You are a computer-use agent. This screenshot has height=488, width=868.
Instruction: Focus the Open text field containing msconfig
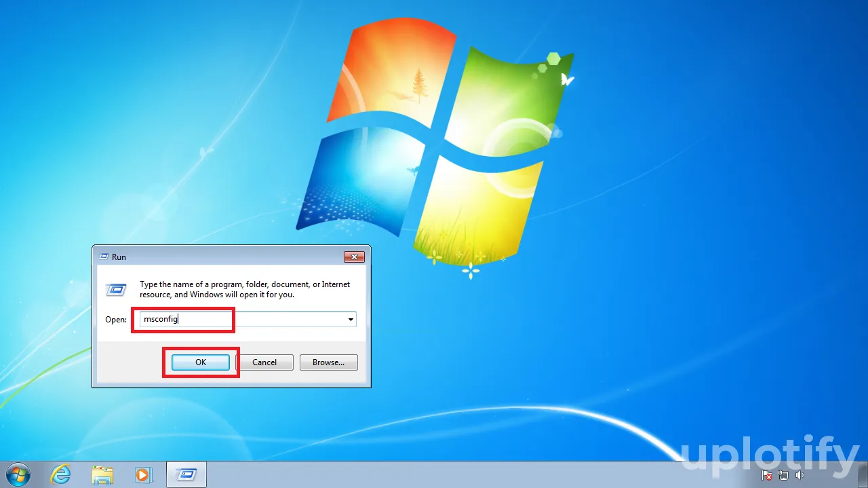pos(248,319)
